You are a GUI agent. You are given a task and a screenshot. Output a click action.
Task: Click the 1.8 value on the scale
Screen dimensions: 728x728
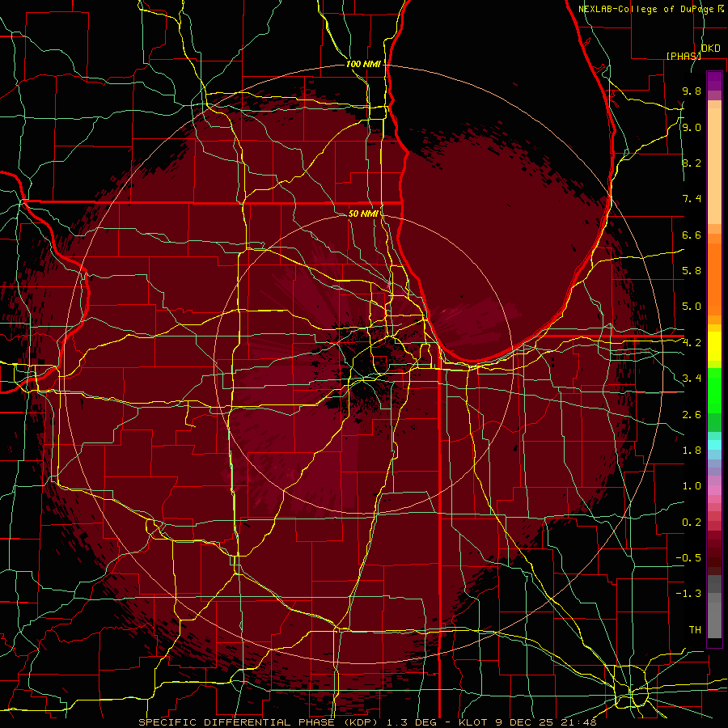point(692,451)
